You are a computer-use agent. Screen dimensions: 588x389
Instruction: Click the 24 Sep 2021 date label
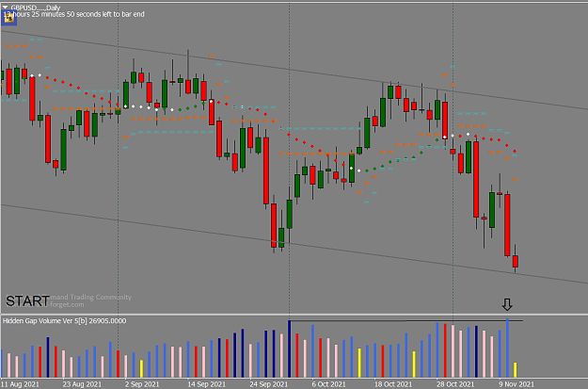click(269, 384)
